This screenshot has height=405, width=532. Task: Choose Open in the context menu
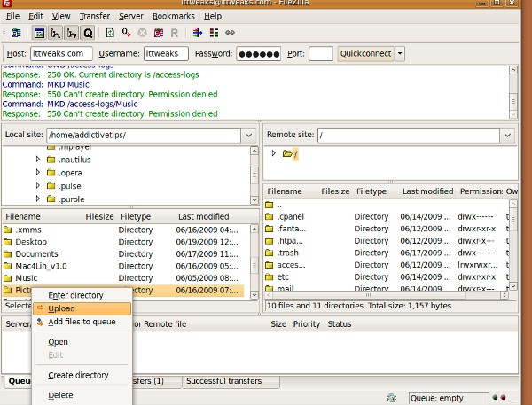(82, 341)
